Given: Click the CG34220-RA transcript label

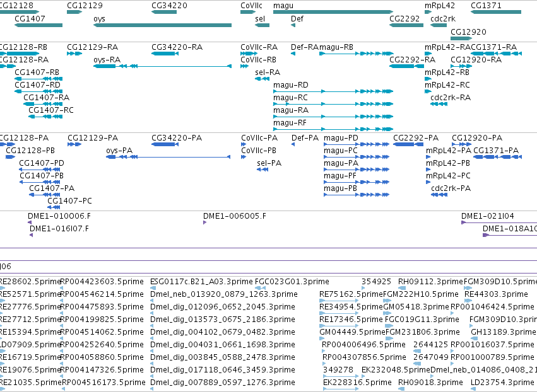Looking at the screenshot, I should coord(177,47).
